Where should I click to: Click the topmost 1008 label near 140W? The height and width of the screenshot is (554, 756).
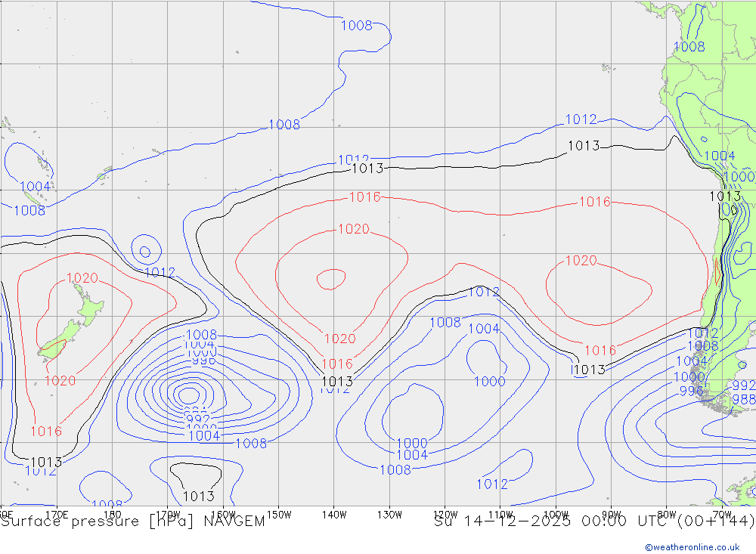[357, 26]
